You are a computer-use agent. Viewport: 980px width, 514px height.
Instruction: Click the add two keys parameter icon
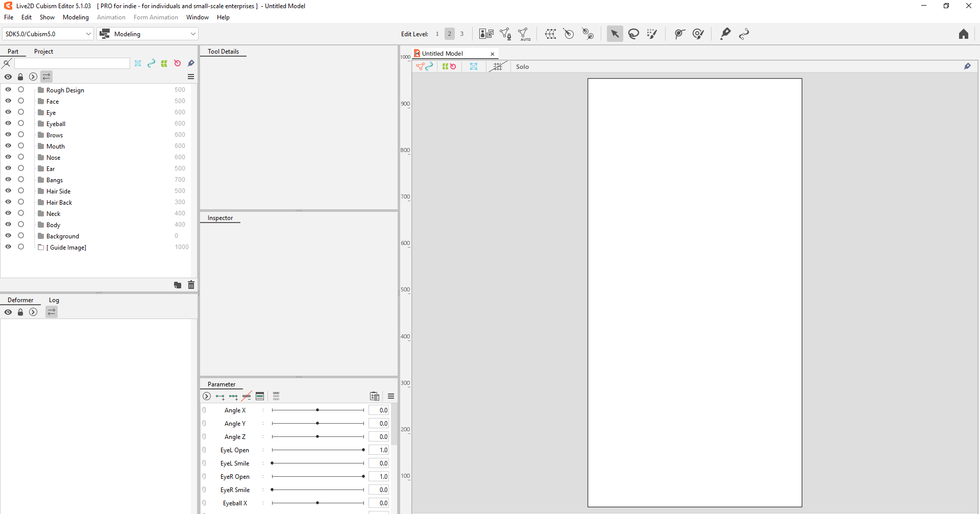[x=220, y=397]
